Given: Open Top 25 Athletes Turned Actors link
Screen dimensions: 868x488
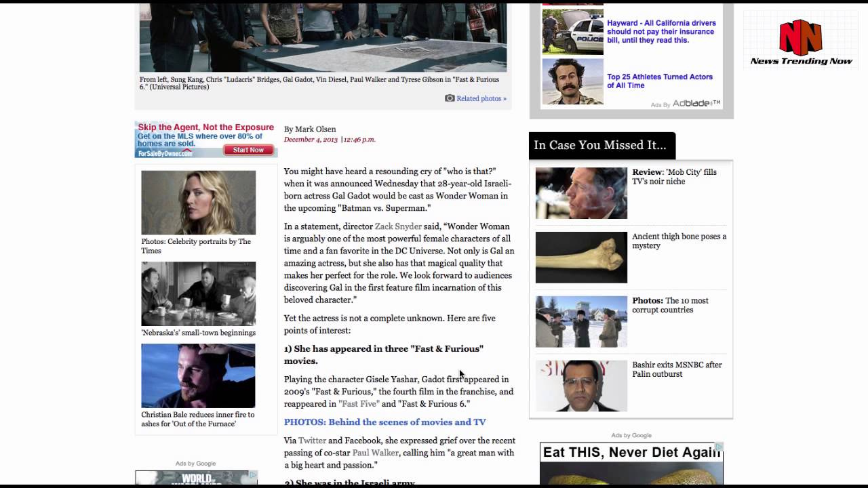Looking at the screenshot, I should [659, 81].
